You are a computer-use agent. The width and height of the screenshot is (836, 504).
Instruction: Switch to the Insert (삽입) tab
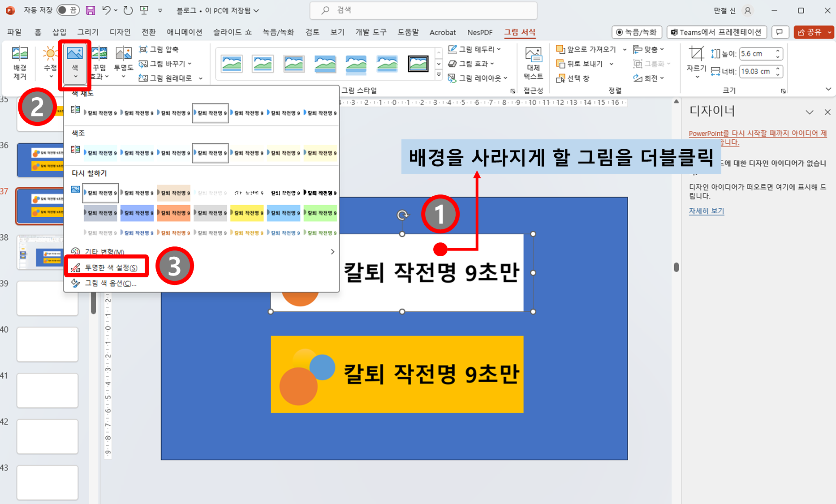(x=59, y=32)
